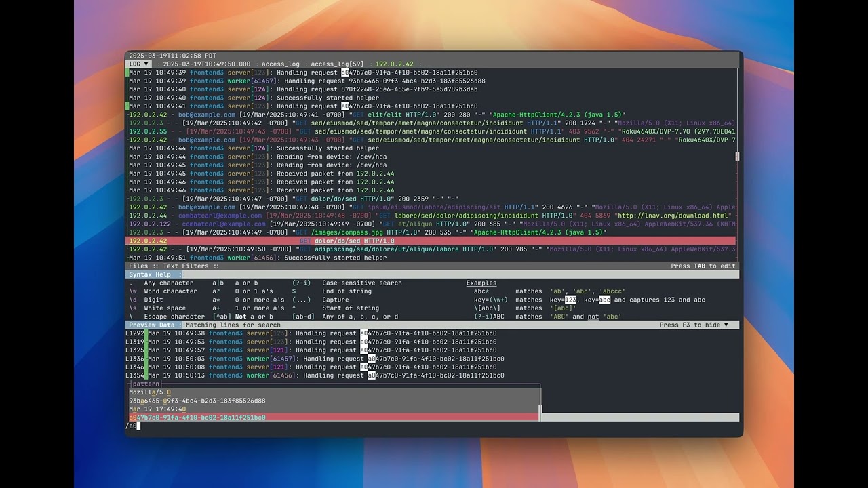Viewport: 868px width, 488px height.
Task: Select preview line L1325
Action: tap(432, 350)
